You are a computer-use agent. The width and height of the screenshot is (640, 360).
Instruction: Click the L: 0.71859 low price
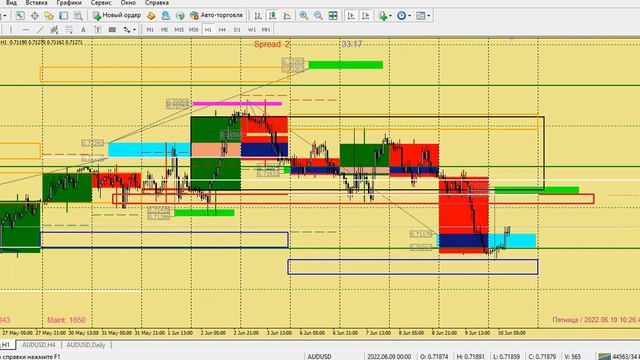[507, 356]
